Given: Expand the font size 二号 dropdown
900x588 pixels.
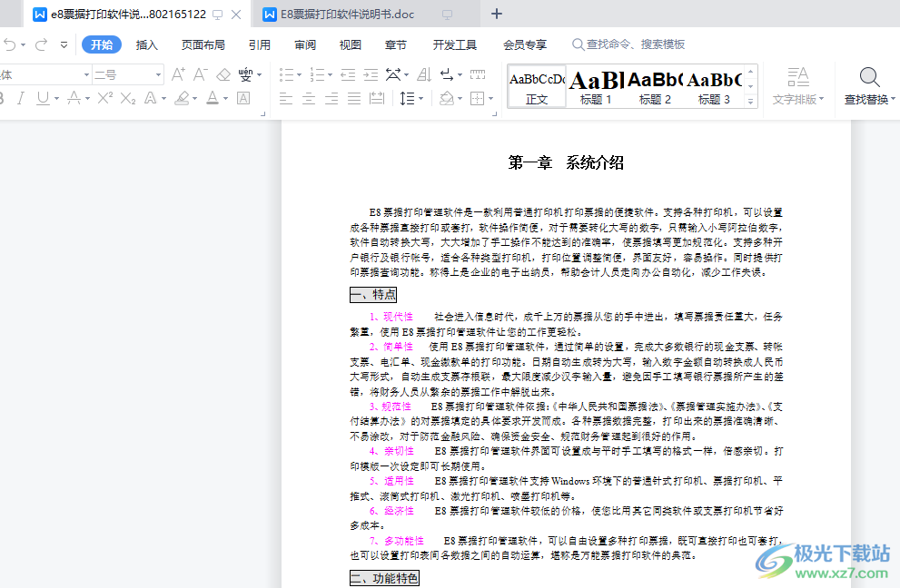Looking at the screenshot, I should 158,74.
